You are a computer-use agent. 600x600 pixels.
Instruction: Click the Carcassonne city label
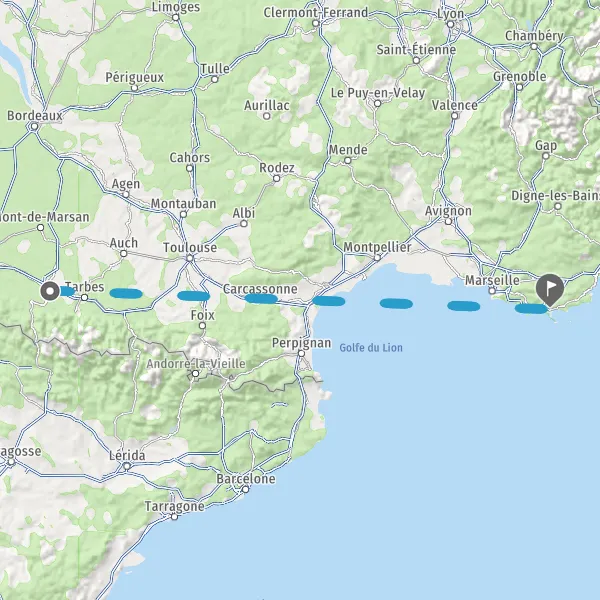[260, 289]
